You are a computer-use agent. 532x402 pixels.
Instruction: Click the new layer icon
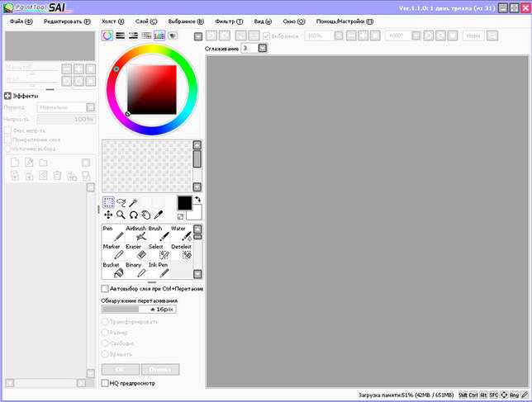pyautogui.click(x=15, y=163)
